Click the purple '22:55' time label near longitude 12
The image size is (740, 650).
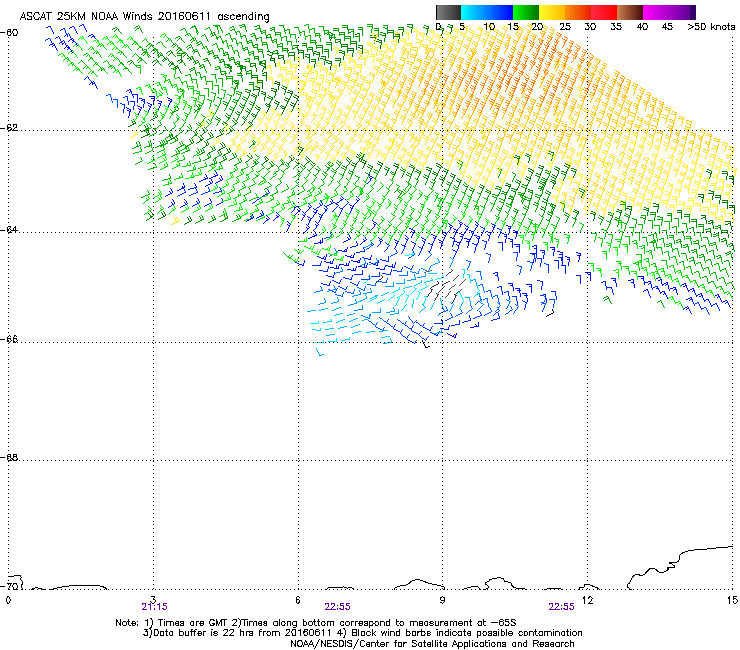[562, 607]
